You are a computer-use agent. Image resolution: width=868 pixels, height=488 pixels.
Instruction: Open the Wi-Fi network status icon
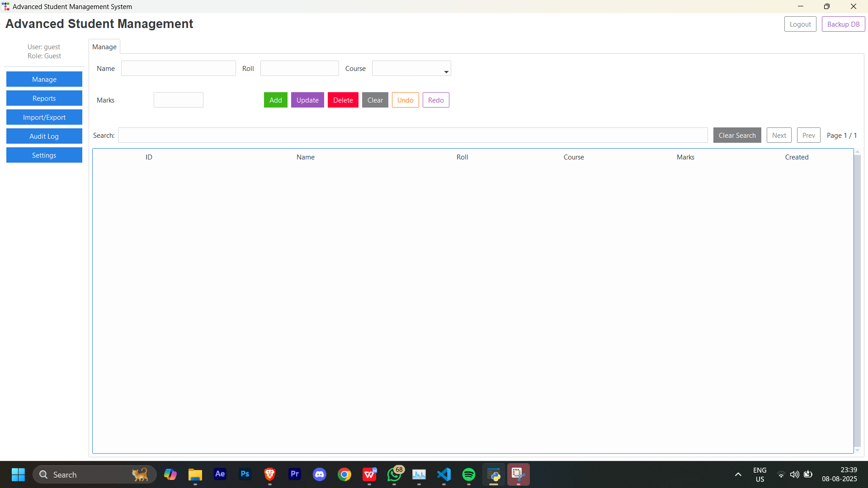(x=781, y=474)
